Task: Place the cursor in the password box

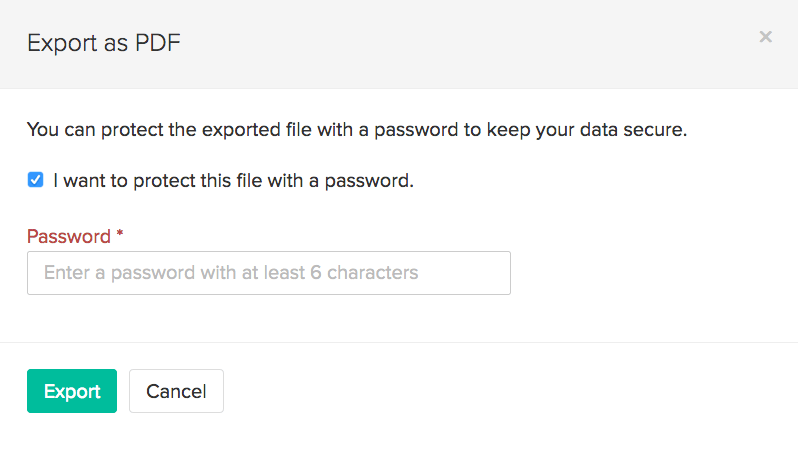Action: (x=268, y=273)
